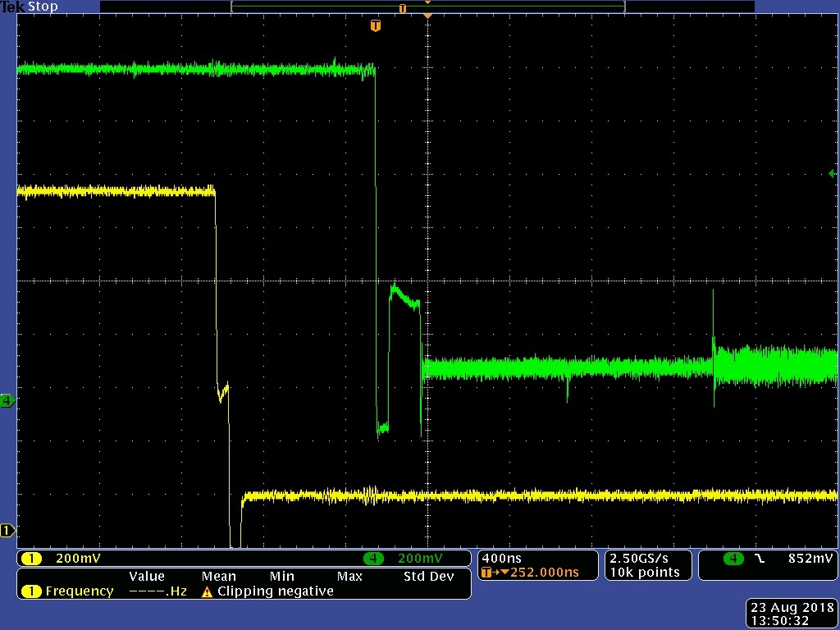Click the 252.000ns trigger delay readout

click(545, 572)
